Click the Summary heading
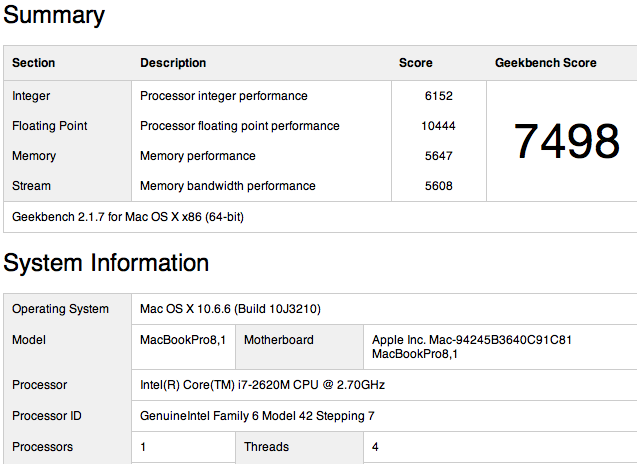 54,16
